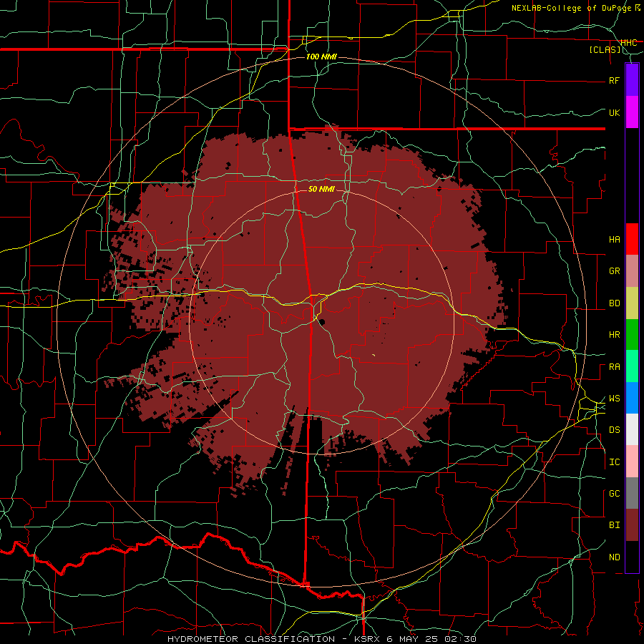The height and width of the screenshot is (644, 644).
Task: Click the 'GC' legend label
Action: [x=615, y=494]
